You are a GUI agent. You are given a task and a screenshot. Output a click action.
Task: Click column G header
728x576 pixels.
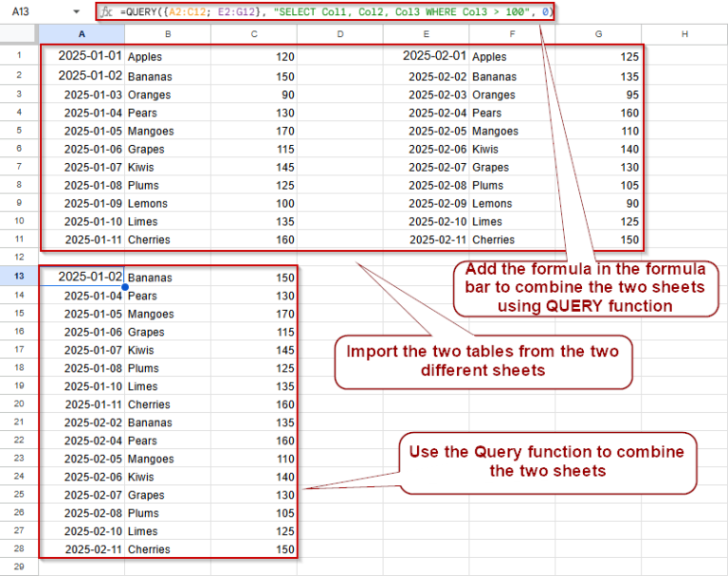[x=598, y=35]
